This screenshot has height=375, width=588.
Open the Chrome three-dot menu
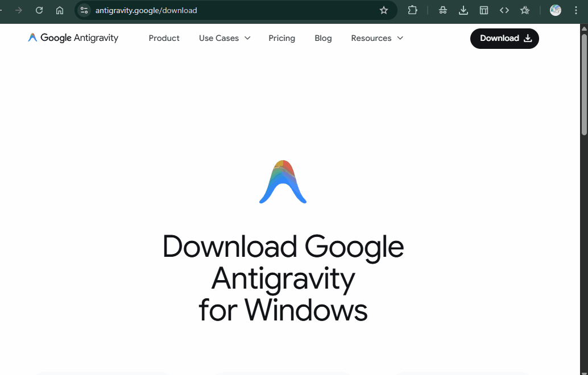coord(576,10)
